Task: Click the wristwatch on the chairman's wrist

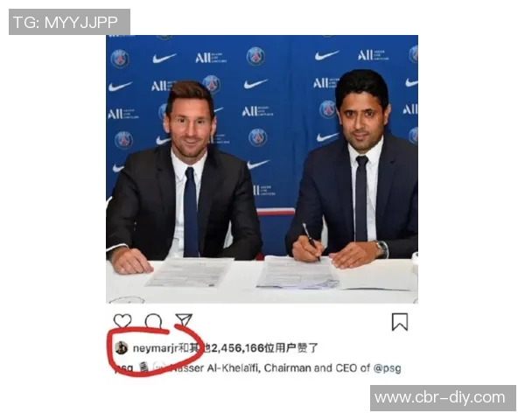Action: click(x=381, y=248)
